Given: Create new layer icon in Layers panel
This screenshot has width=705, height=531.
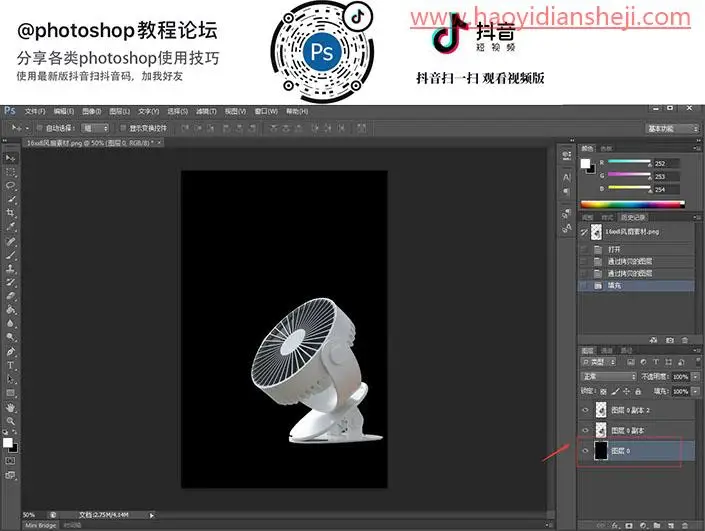Looking at the screenshot, I should coord(671,525).
